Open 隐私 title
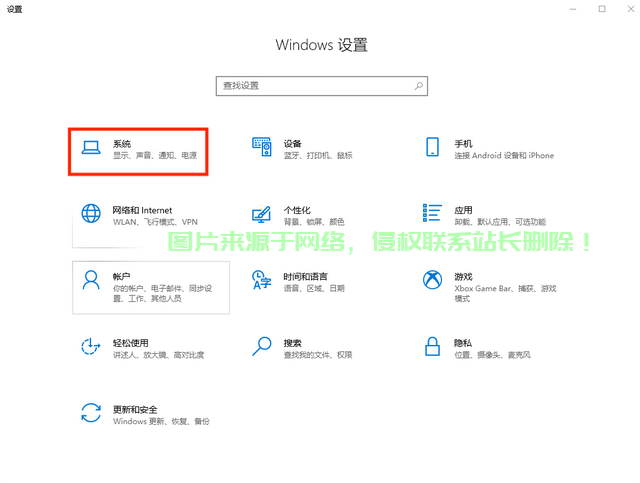The width and height of the screenshot is (640, 483). tap(463, 343)
